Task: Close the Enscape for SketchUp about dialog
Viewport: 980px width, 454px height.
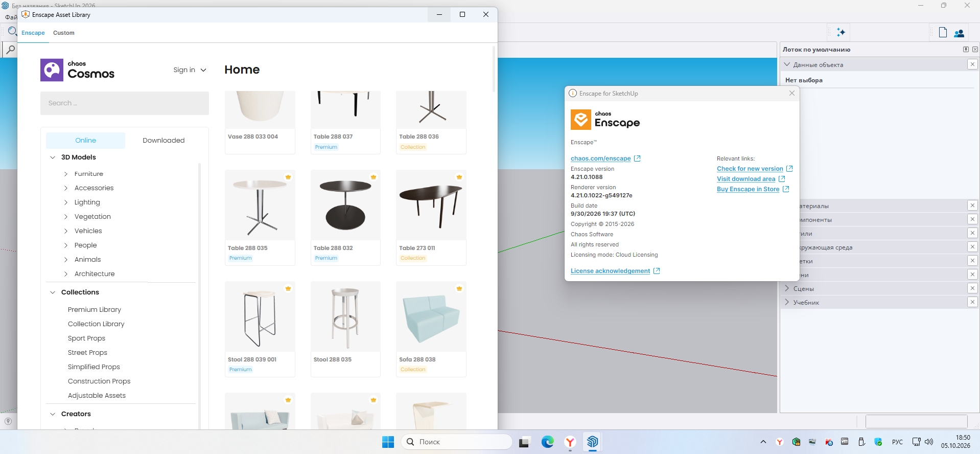Action: point(791,93)
